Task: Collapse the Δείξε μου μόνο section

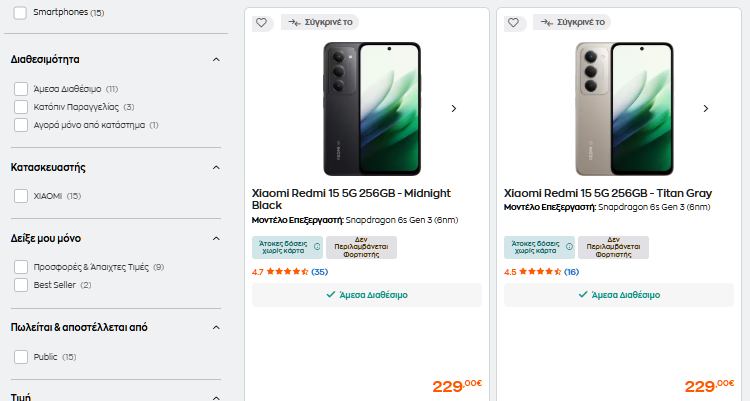Action: tap(216, 238)
